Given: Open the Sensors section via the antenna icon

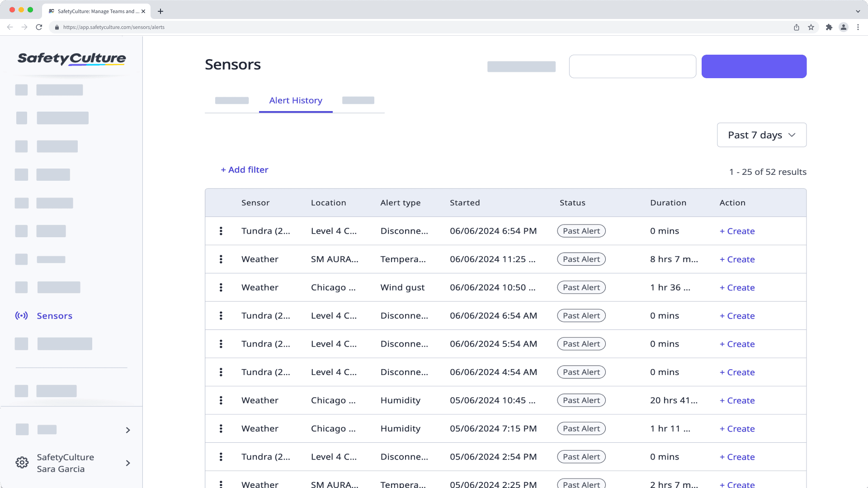Looking at the screenshot, I should pos(22,315).
